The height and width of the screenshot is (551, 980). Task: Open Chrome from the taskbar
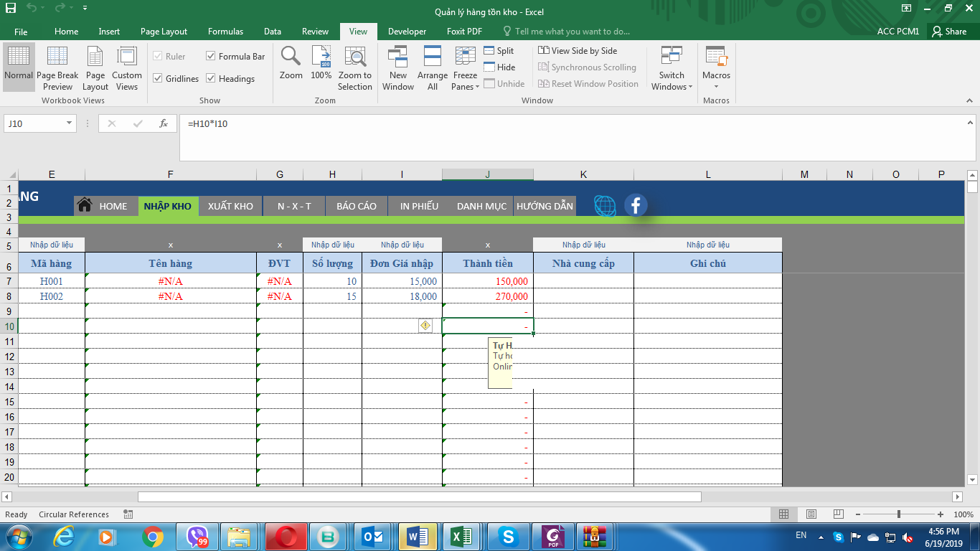(x=152, y=536)
